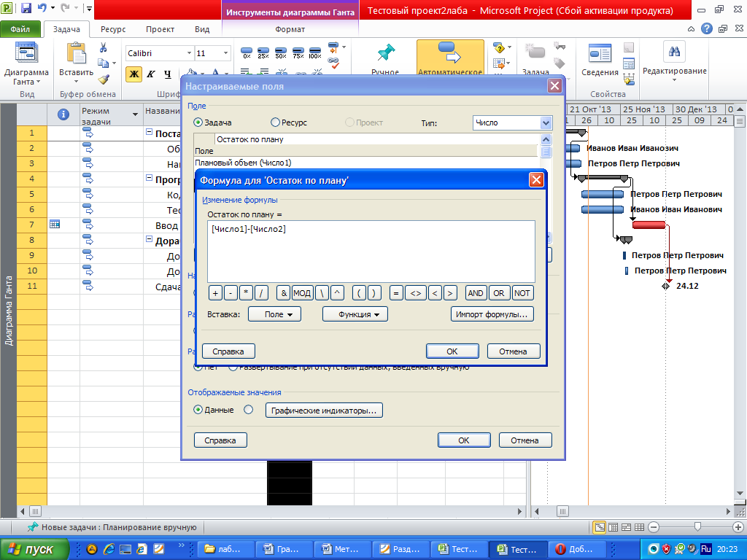Open Справка in the formula dialog

pos(228,351)
